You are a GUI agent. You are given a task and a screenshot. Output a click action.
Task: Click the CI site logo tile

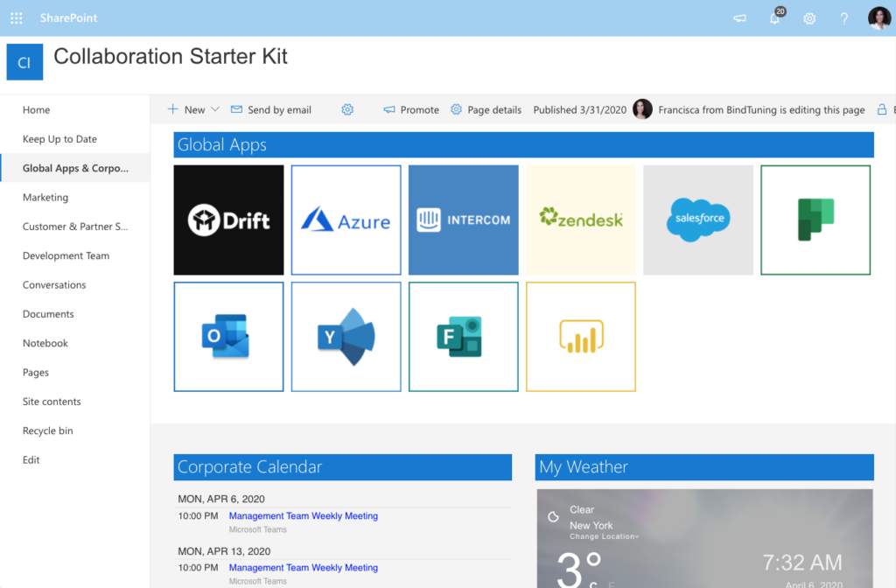pyautogui.click(x=24, y=62)
